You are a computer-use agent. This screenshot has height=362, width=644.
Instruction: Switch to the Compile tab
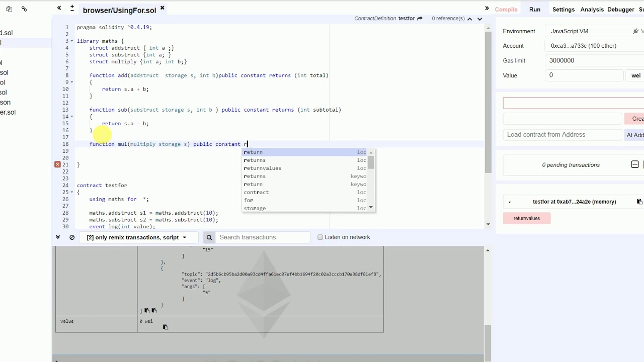506,10
